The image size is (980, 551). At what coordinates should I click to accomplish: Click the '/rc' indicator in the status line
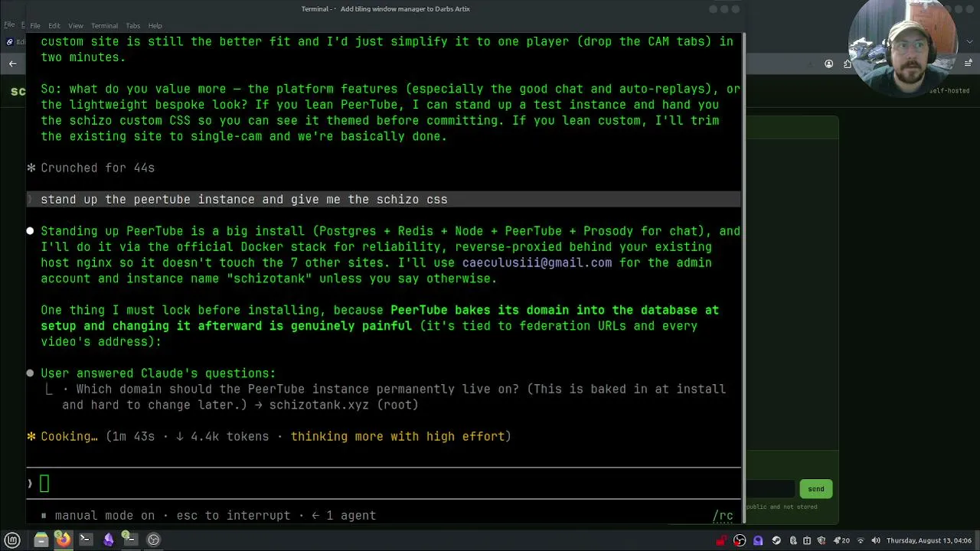pos(723,516)
